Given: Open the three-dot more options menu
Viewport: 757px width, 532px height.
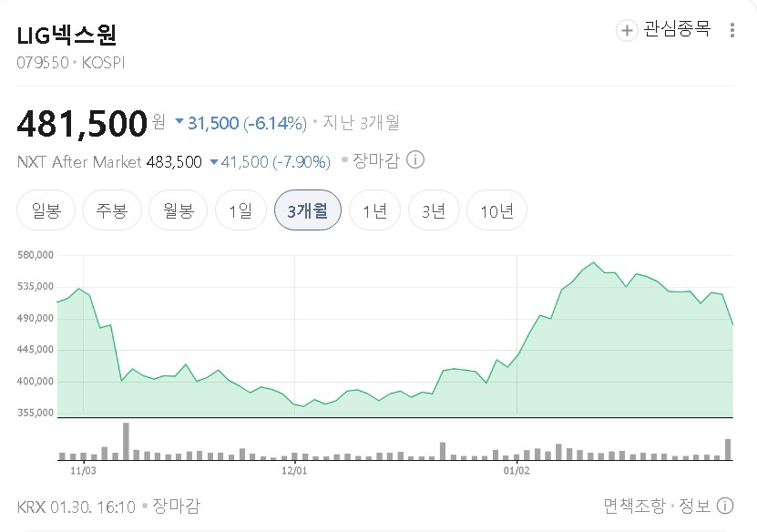Looking at the screenshot, I should [x=732, y=30].
